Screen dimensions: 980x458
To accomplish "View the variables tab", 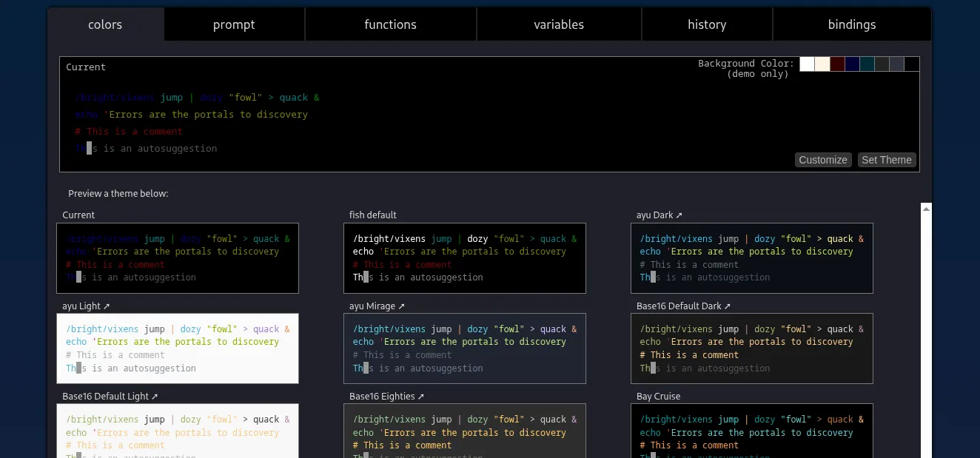I will click(x=559, y=24).
